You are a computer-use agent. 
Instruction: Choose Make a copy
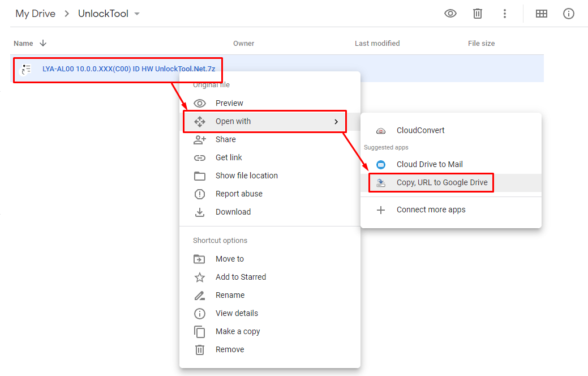[269, 331]
